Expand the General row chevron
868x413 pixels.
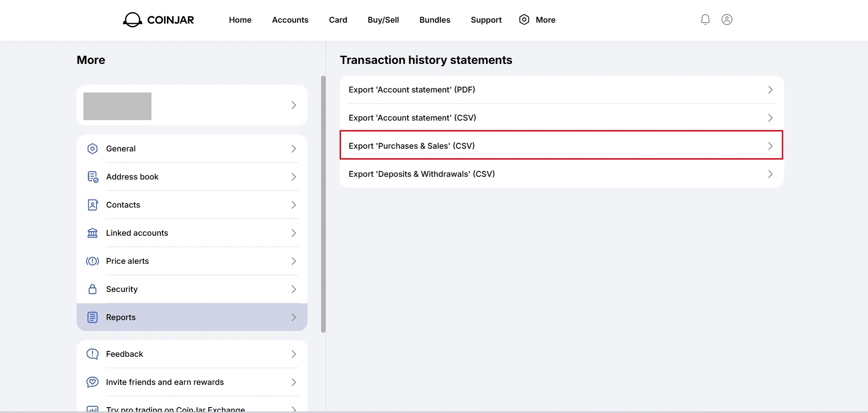point(294,149)
